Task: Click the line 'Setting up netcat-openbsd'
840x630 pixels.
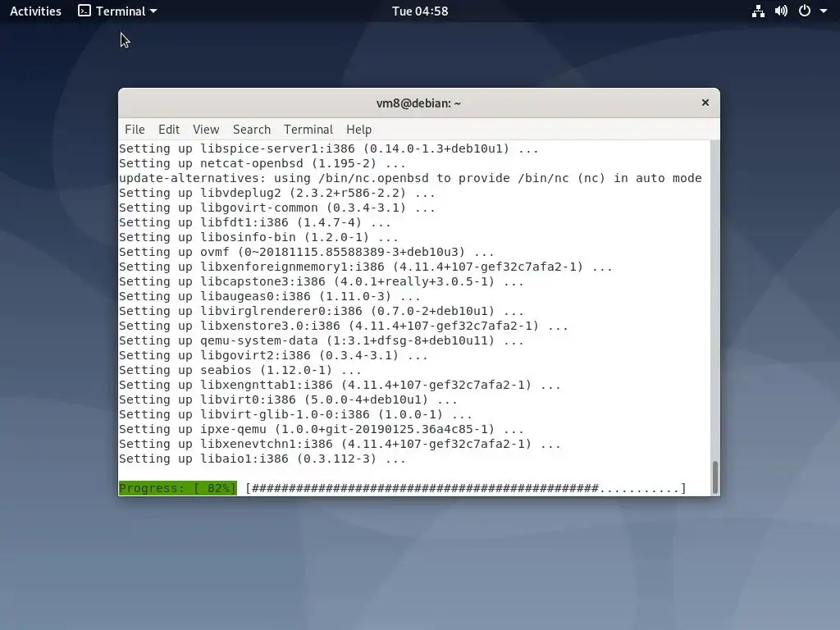Action: point(262,163)
